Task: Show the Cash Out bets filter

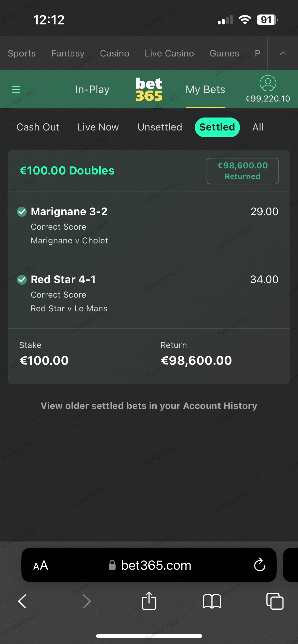Action: coord(38,127)
